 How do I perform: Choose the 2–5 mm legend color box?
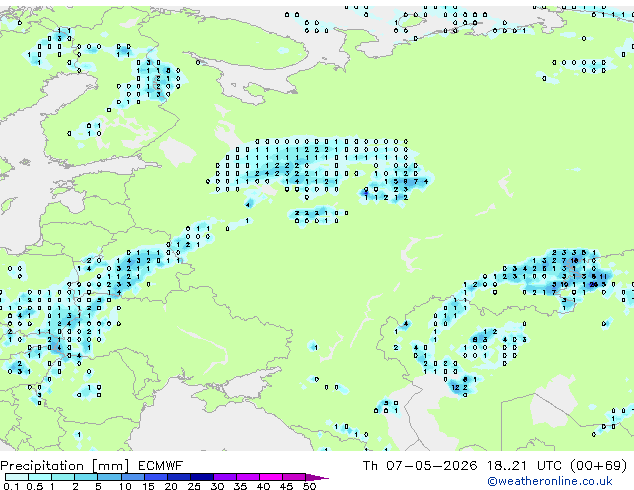(x=86, y=477)
